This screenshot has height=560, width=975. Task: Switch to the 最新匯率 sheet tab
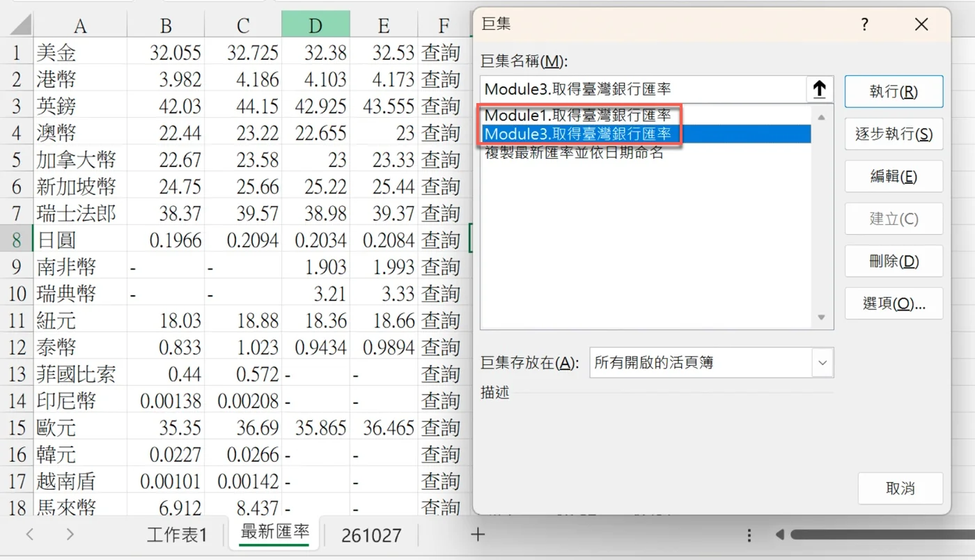click(274, 534)
